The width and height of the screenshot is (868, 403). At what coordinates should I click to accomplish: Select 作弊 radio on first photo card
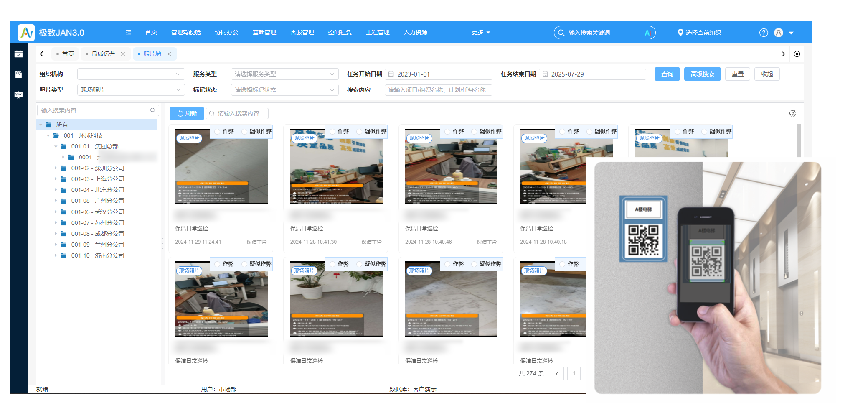[x=217, y=132]
